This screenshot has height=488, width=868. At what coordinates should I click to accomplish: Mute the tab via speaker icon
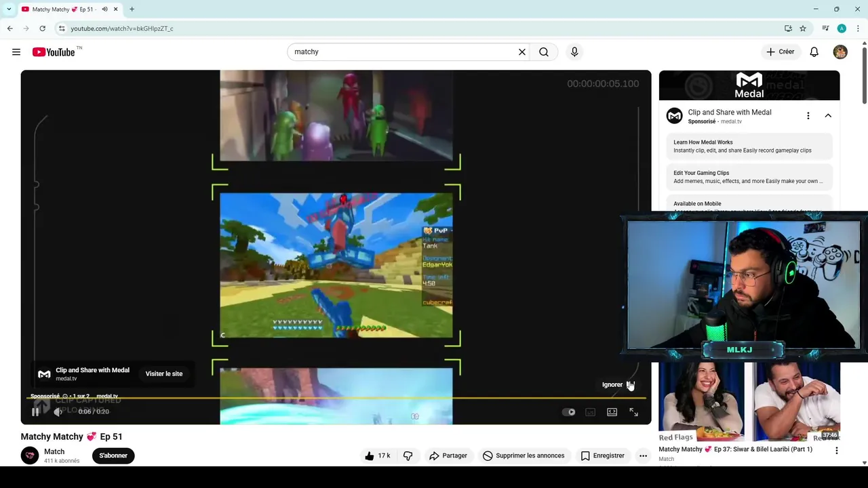click(x=104, y=9)
